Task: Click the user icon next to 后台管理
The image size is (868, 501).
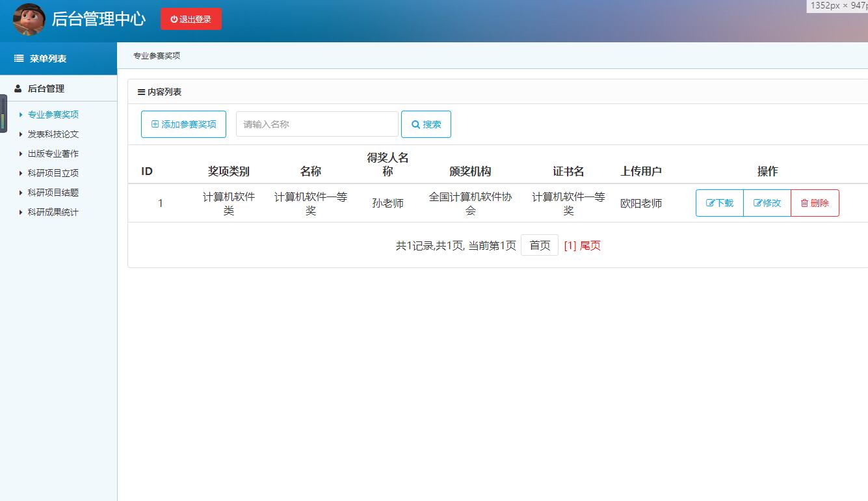Action: [x=16, y=88]
